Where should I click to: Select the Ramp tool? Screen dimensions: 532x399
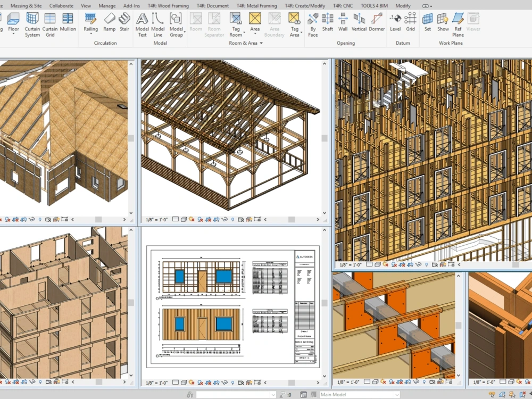tap(109, 25)
